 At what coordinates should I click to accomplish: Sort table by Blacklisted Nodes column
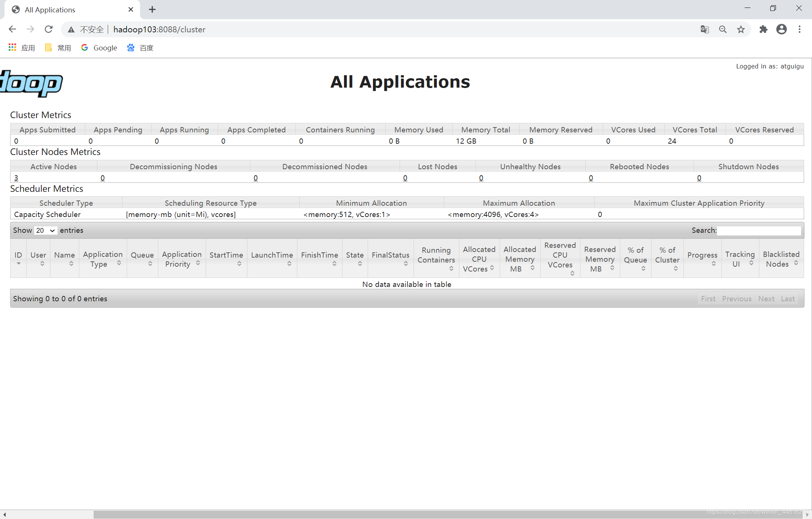(x=781, y=258)
